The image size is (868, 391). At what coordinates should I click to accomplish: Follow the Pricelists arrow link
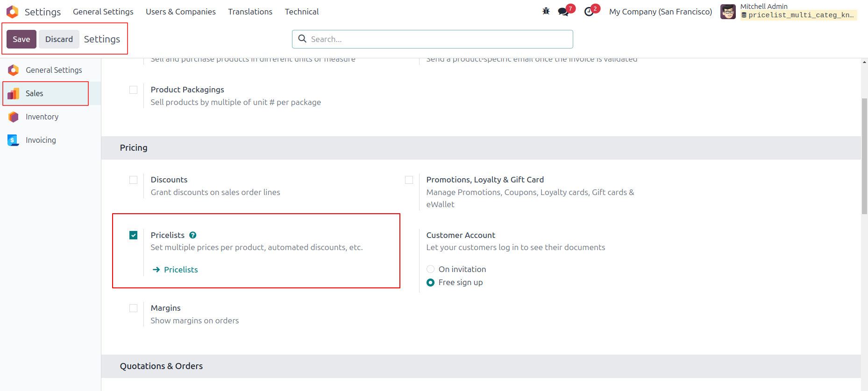tap(175, 270)
